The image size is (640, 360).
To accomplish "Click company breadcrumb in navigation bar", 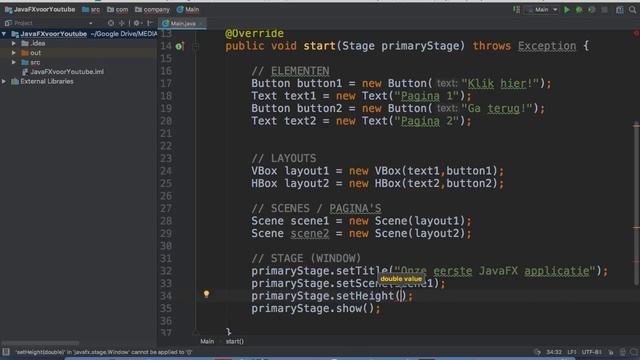I will point(152,9).
